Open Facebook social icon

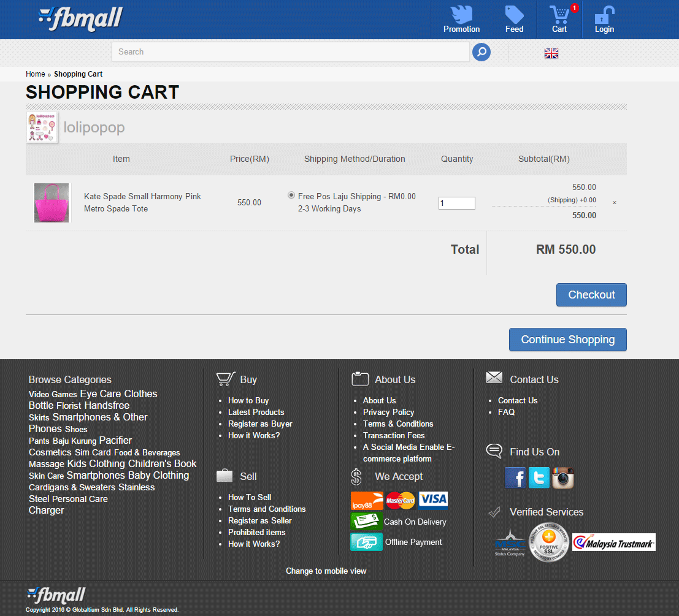515,478
